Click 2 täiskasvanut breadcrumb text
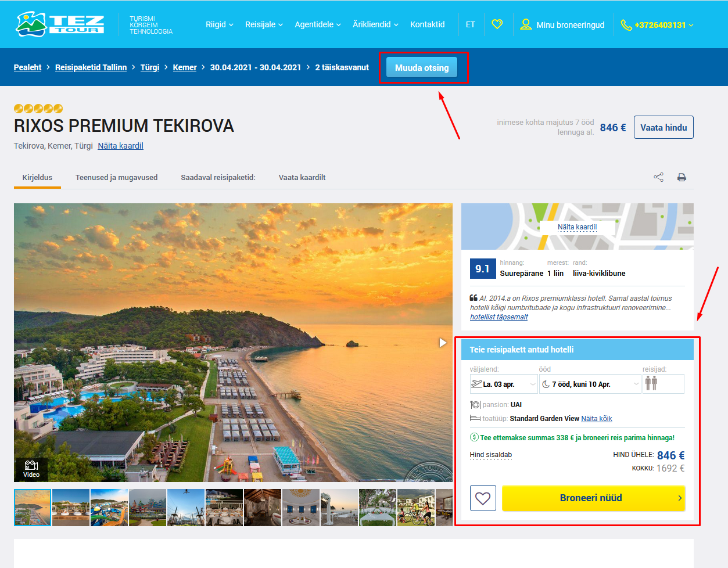Viewport: 728px width, 568px height. click(x=342, y=67)
